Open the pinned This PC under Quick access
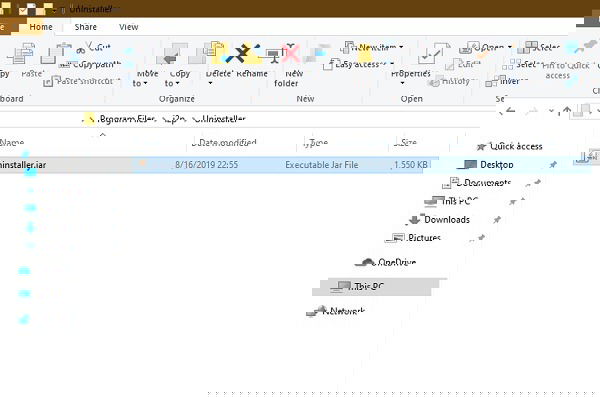Viewport: 600px width, 398px height. pos(452,201)
